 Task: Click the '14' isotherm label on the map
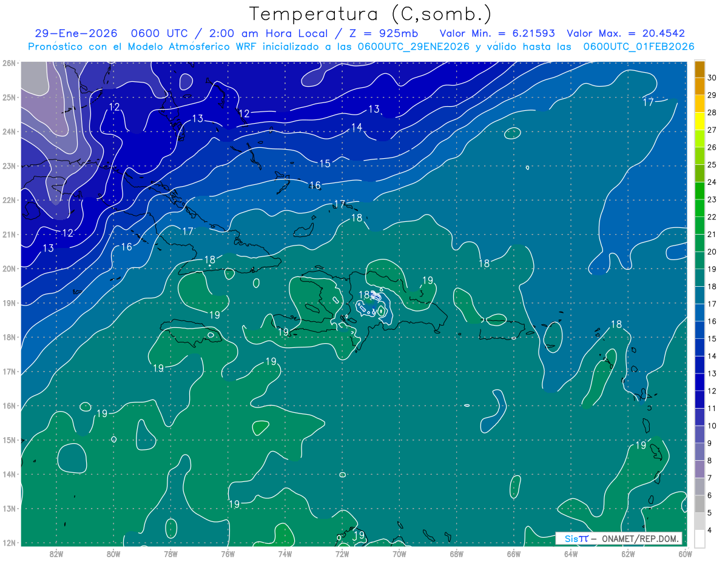pyautogui.click(x=357, y=127)
